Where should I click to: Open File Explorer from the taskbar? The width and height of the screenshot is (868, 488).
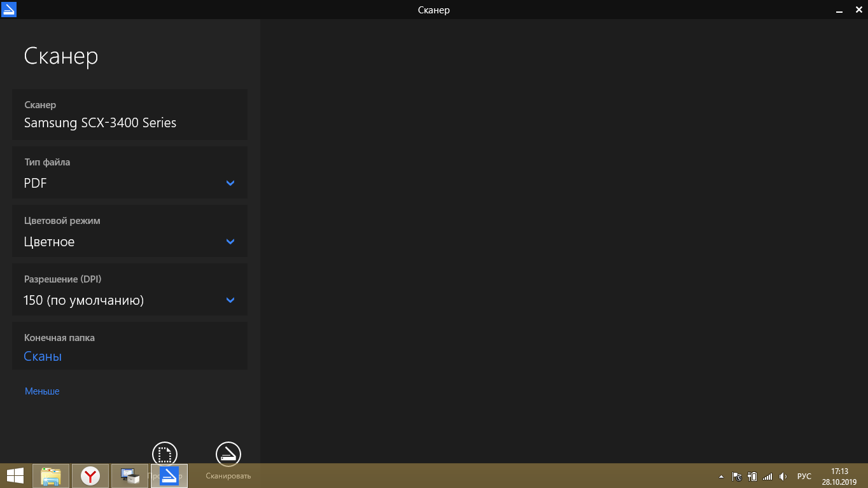(51, 476)
